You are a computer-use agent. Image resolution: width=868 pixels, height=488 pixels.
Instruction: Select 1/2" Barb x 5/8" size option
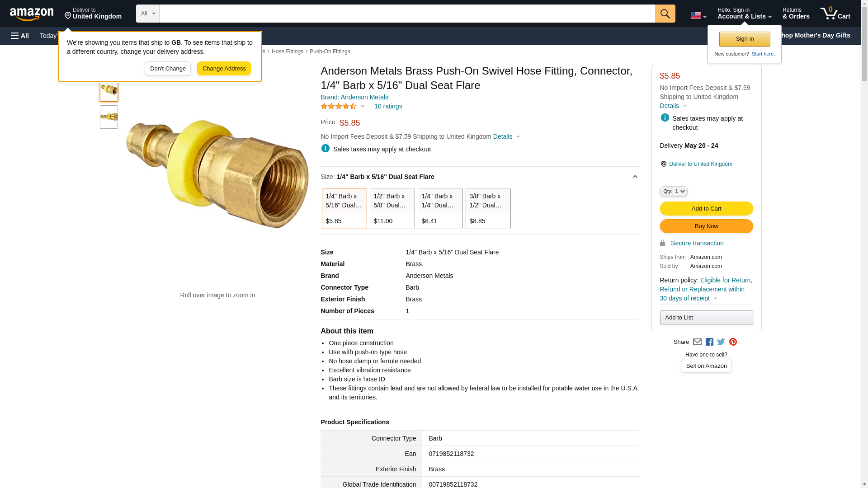[392, 208]
